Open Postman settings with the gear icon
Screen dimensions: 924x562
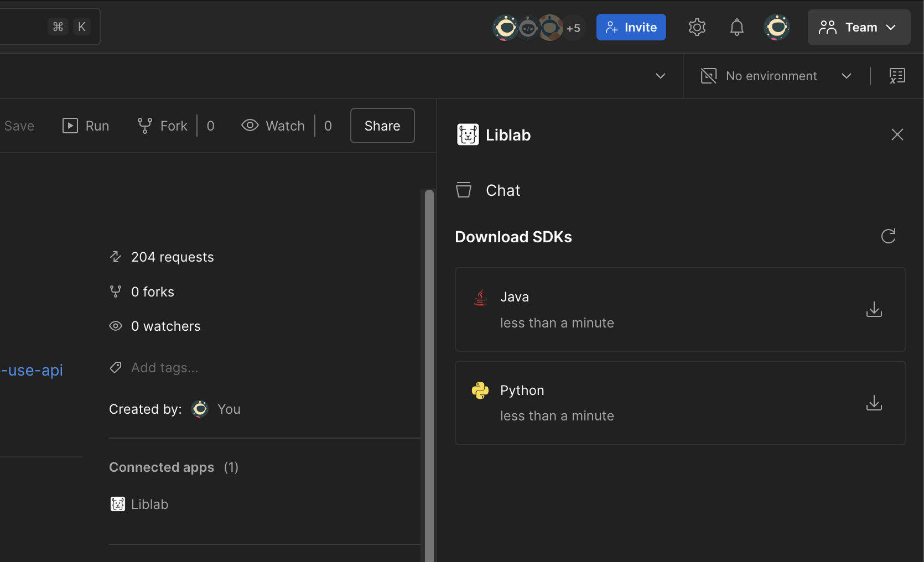(697, 27)
